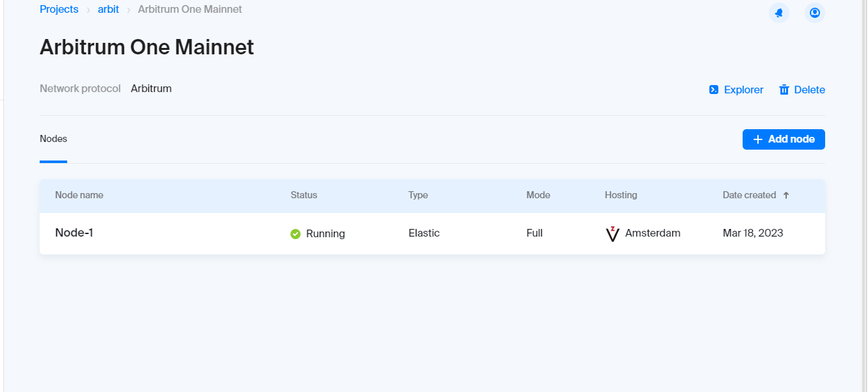Open the Node-1 row
The height and width of the screenshot is (392, 868).
click(74, 233)
